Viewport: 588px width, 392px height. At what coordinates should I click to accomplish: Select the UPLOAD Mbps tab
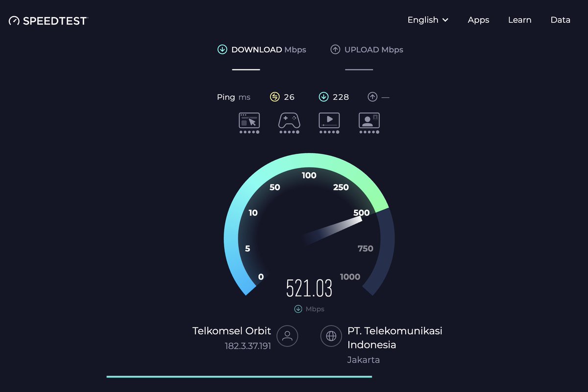click(367, 49)
